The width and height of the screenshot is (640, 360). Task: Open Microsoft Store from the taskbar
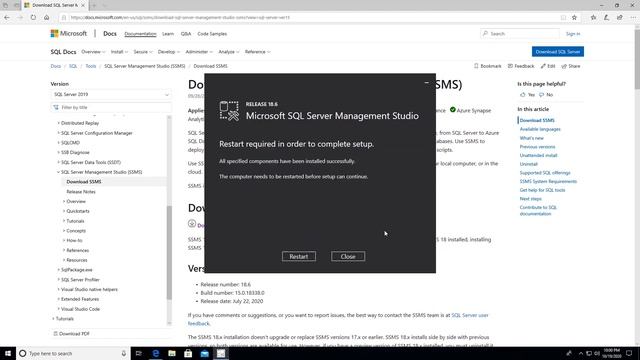pyautogui.click(x=188, y=353)
